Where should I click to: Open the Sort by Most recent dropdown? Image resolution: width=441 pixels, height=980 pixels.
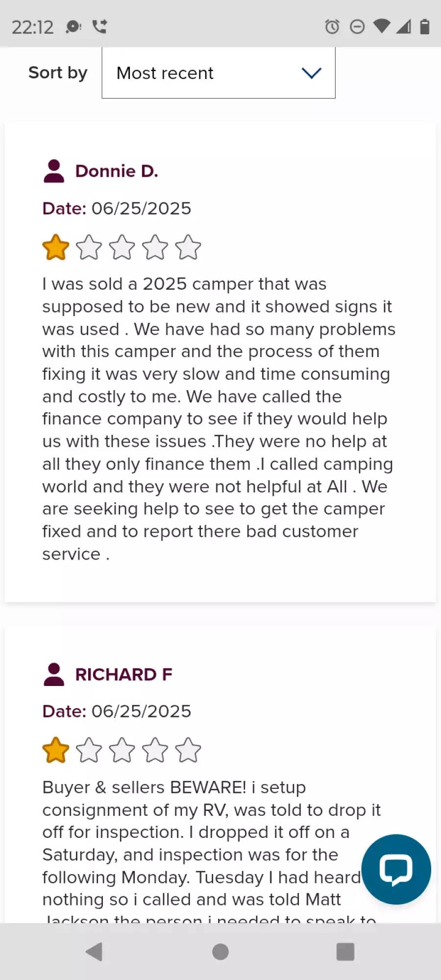pos(218,73)
